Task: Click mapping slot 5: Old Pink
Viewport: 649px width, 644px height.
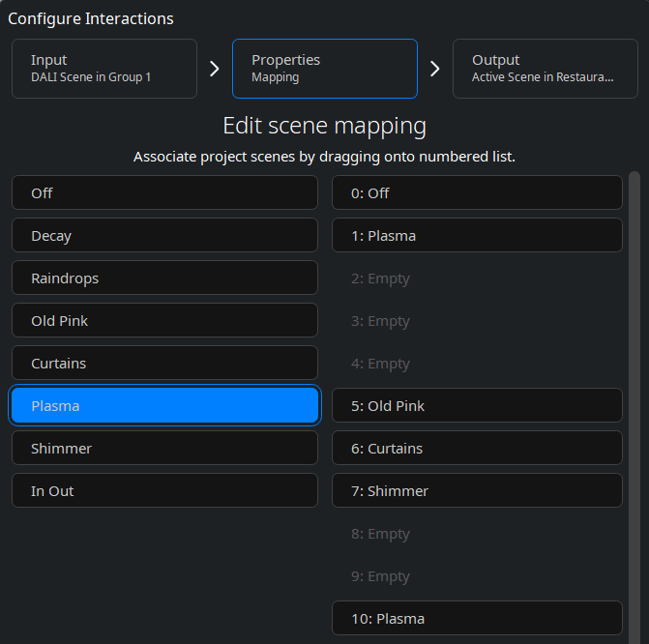Action: point(477,405)
